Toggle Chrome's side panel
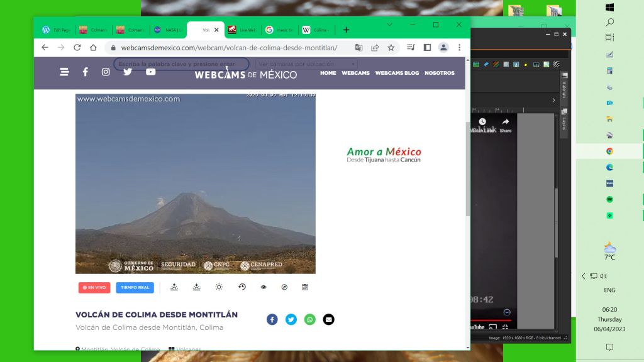Screen dimensions: 644x362 coord(427,48)
